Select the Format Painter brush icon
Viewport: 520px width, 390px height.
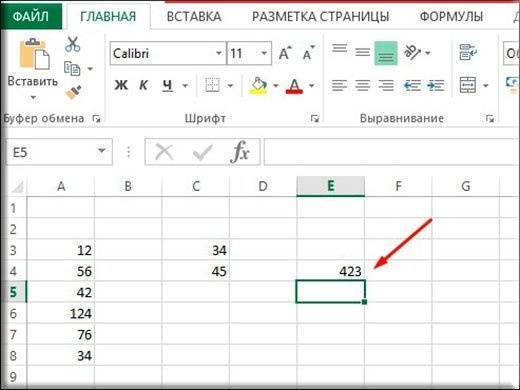pyautogui.click(x=73, y=92)
